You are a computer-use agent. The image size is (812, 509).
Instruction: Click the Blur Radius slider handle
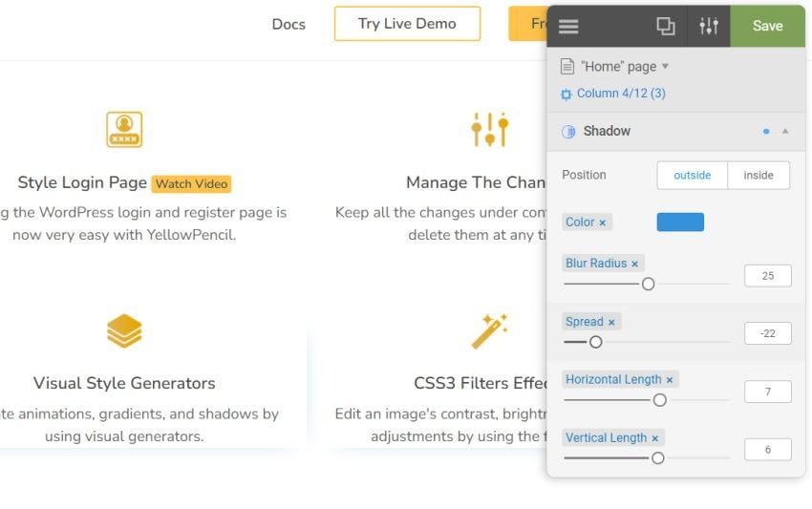648,284
